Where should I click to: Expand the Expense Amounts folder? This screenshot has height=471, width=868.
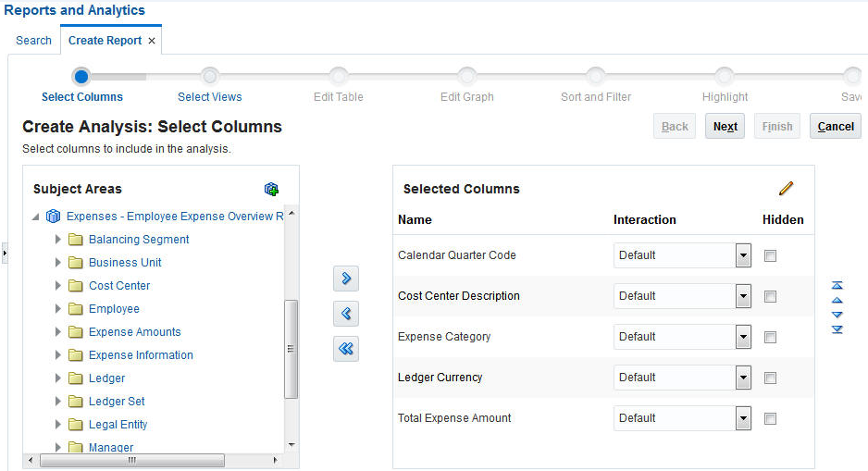(x=58, y=332)
